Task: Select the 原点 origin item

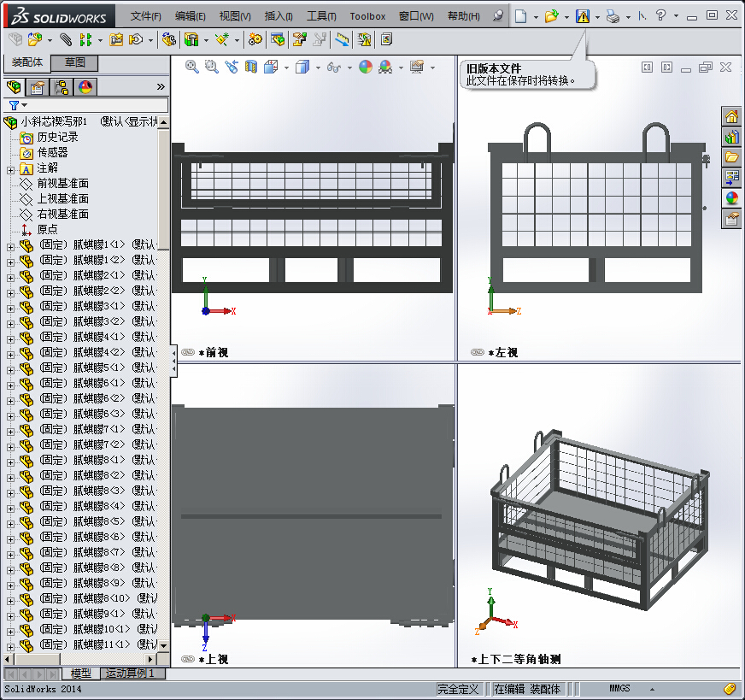Action: pos(47,230)
